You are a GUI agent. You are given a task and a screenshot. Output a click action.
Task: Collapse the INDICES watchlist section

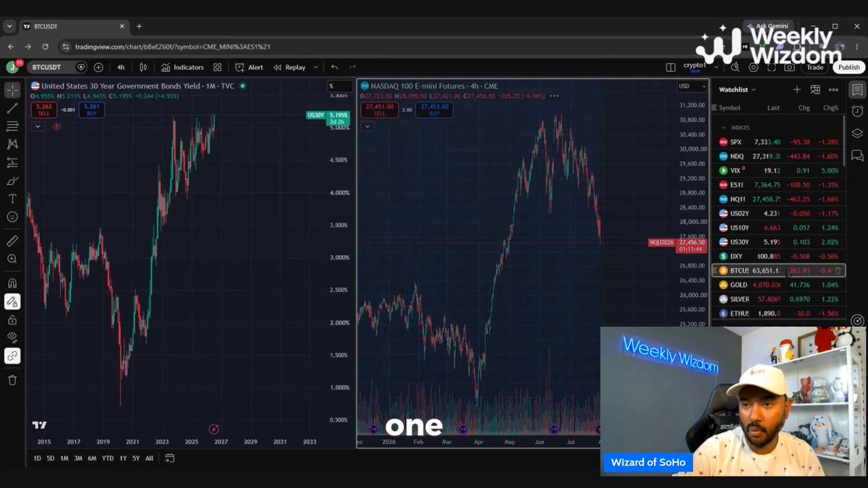[x=723, y=127]
